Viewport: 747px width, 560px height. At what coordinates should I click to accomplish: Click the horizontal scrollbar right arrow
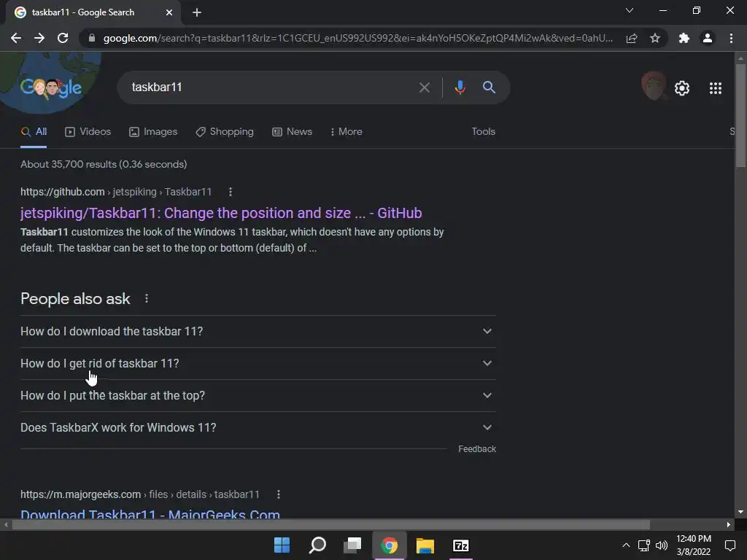[729, 525]
